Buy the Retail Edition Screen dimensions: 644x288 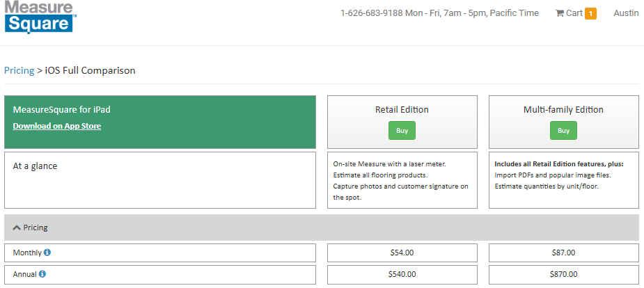[x=402, y=130]
